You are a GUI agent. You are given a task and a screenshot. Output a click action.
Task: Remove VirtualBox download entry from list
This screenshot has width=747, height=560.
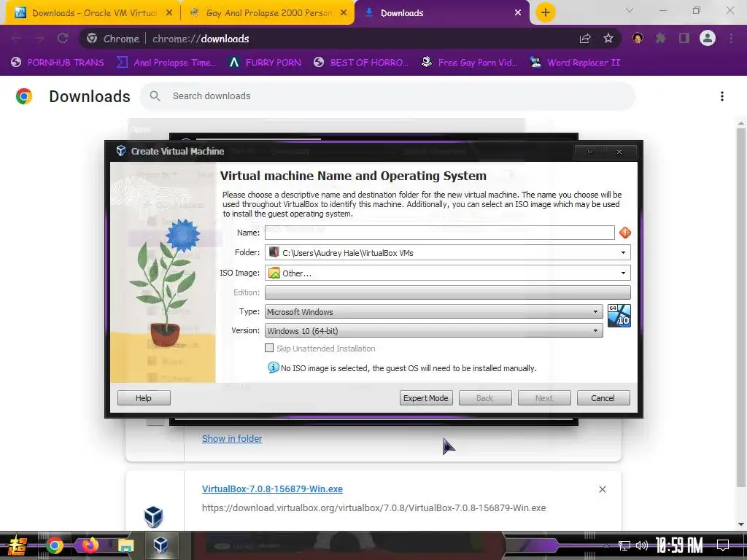[602, 489]
